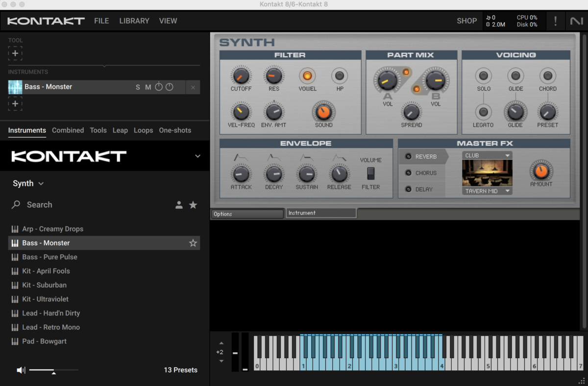Switch to the Leap tab
588x386 pixels.
click(120, 130)
